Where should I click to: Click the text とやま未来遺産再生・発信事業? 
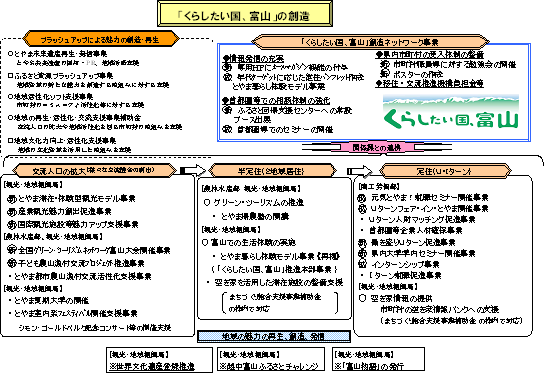[x=60, y=54]
